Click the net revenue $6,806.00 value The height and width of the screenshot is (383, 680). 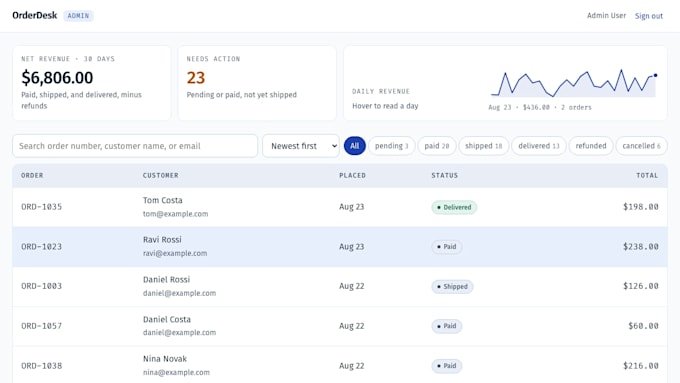pyautogui.click(x=57, y=78)
